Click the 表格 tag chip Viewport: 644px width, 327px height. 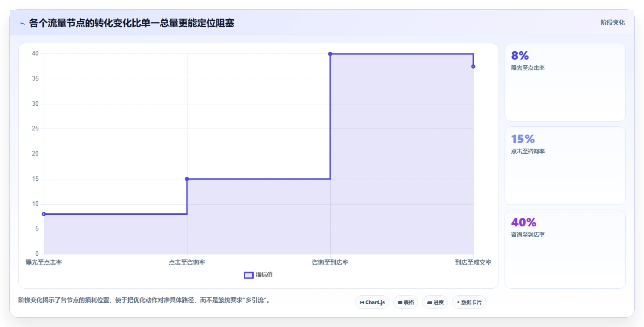coord(406,302)
